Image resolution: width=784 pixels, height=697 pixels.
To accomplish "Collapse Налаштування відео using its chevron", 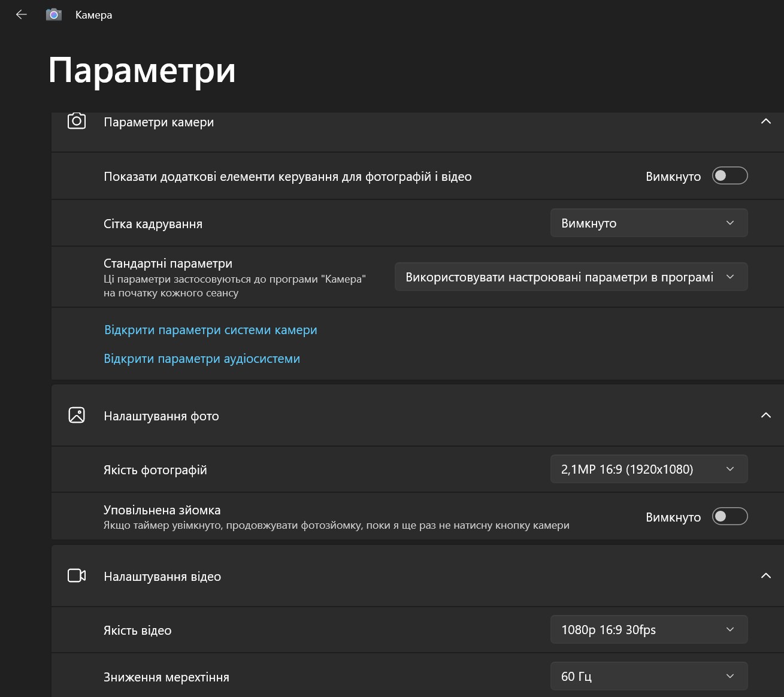I will (765, 576).
